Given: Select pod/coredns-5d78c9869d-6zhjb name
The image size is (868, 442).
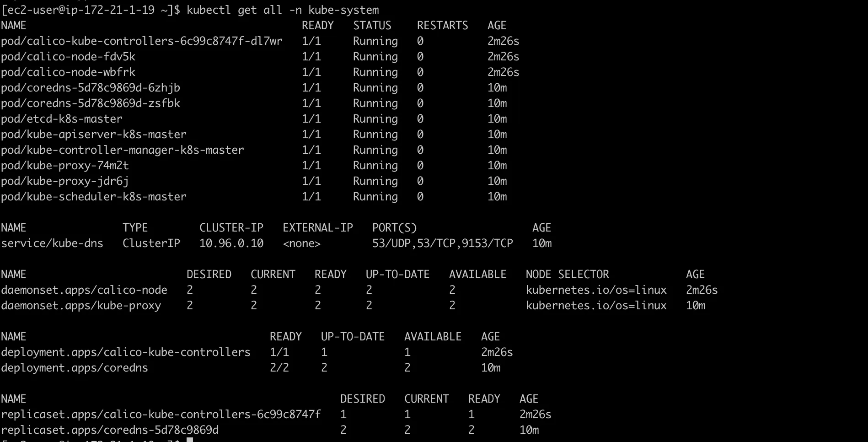Looking at the screenshot, I should tap(91, 88).
